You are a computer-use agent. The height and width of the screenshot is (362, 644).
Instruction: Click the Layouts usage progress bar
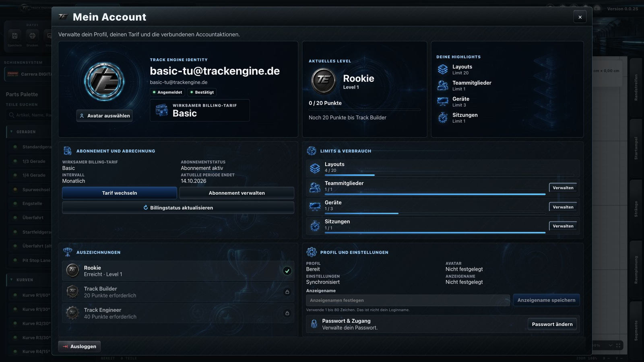click(x=449, y=175)
